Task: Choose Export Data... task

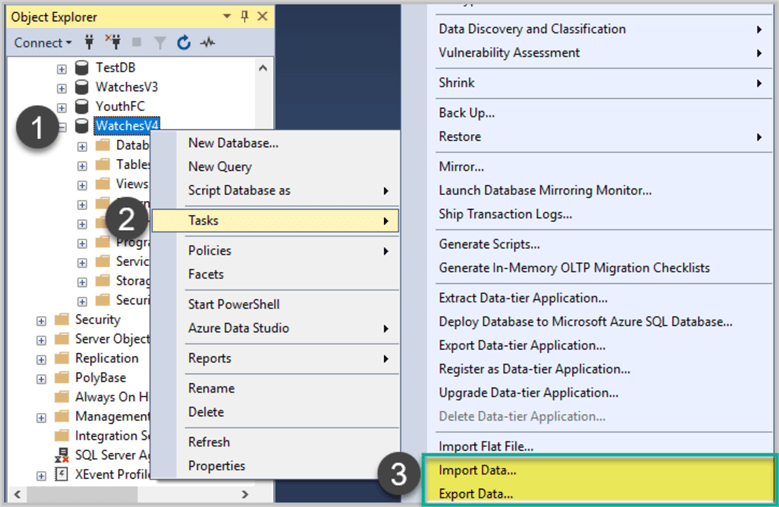Action: [599, 494]
